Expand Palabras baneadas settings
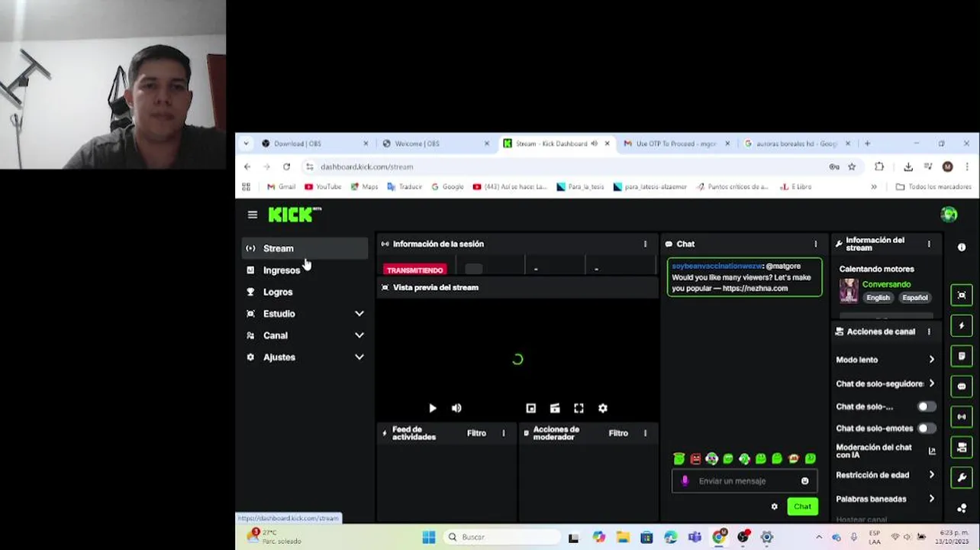980x550 pixels. click(931, 499)
